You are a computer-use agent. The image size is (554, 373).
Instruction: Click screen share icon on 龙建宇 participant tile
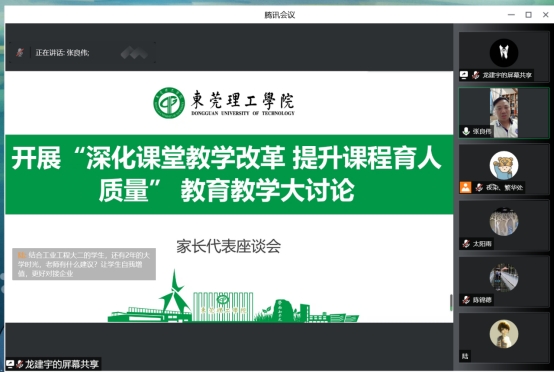pos(464,75)
